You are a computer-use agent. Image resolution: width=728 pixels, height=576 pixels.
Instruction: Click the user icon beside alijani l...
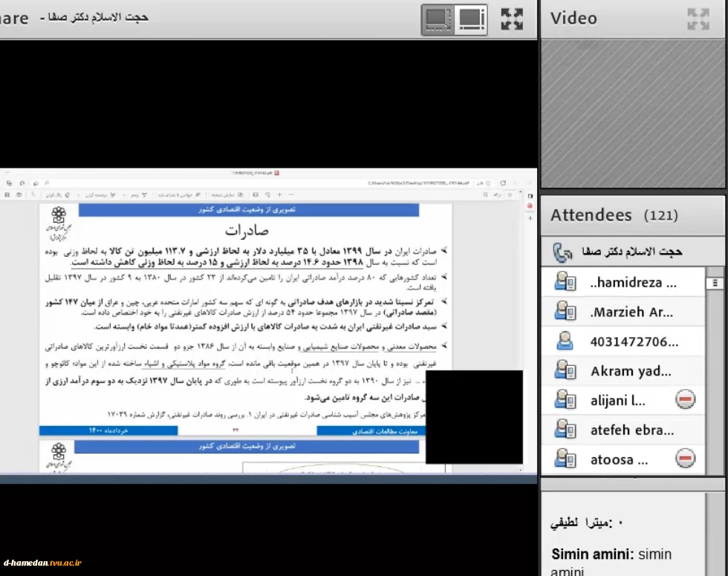coord(565,400)
